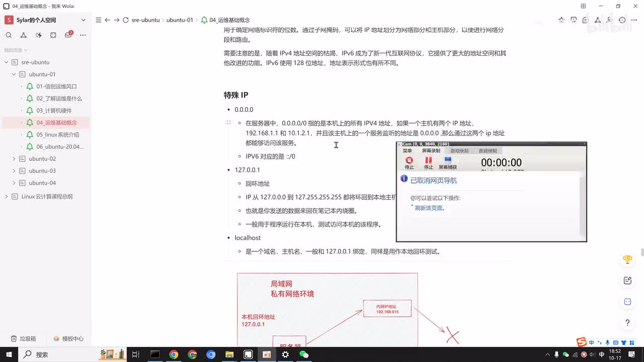Click the sidebar graph view icon
The width and height of the screenshot is (644, 362).
pos(24,35)
